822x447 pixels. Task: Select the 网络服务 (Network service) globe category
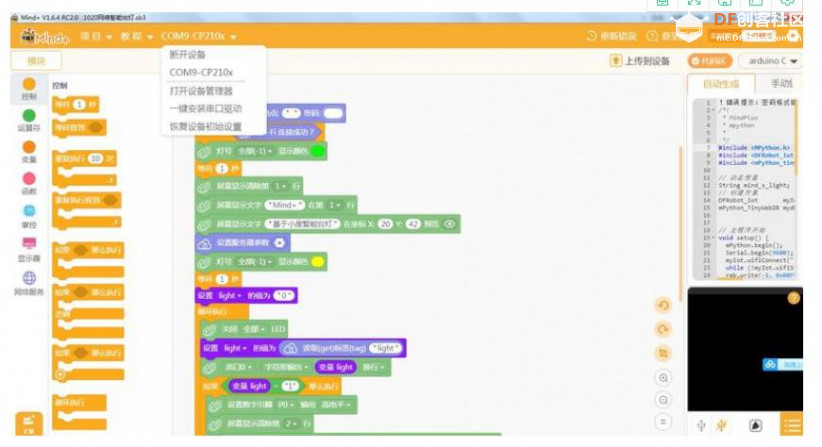[x=29, y=283]
